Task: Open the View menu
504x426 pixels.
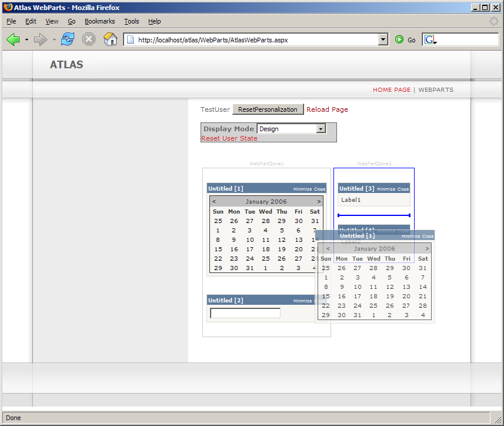Action: 52,21
